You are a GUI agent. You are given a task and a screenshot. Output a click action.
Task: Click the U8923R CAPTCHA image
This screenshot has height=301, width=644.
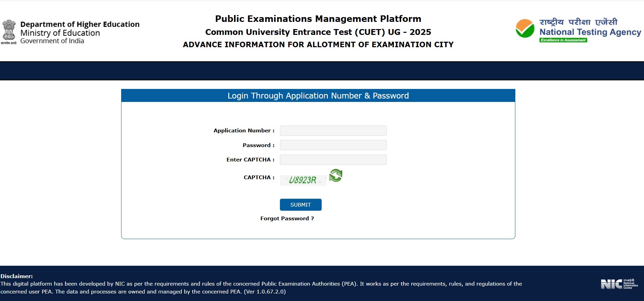point(303,180)
